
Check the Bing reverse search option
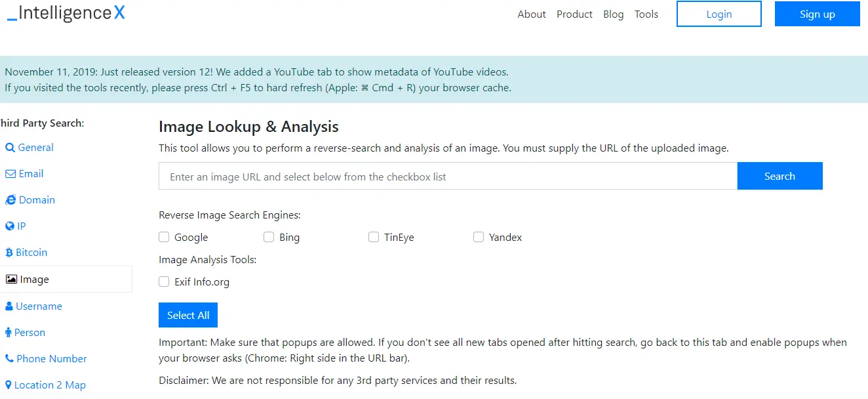click(x=269, y=237)
